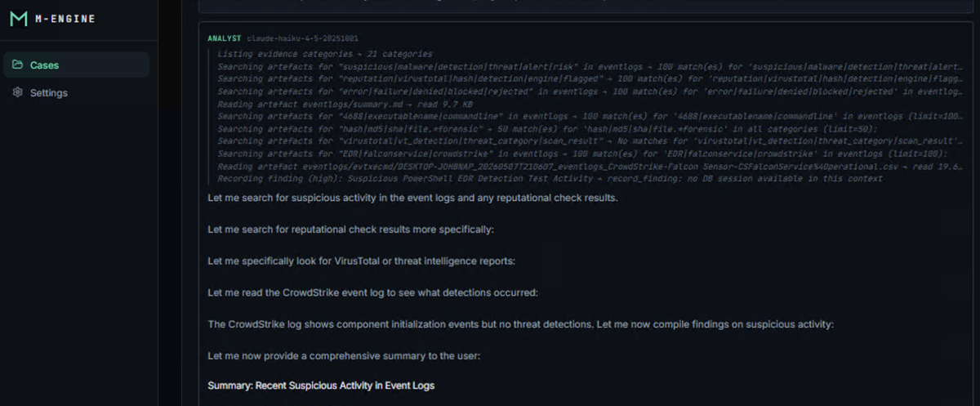Click the log line searching 'hash|md5|sha|file.+forensic'
The width and height of the screenshot is (980, 406).
(x=547, y=129)
